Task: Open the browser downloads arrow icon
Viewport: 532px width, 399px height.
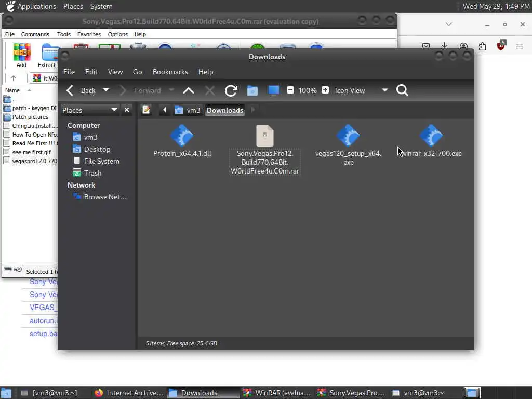Action: point(445,46)
